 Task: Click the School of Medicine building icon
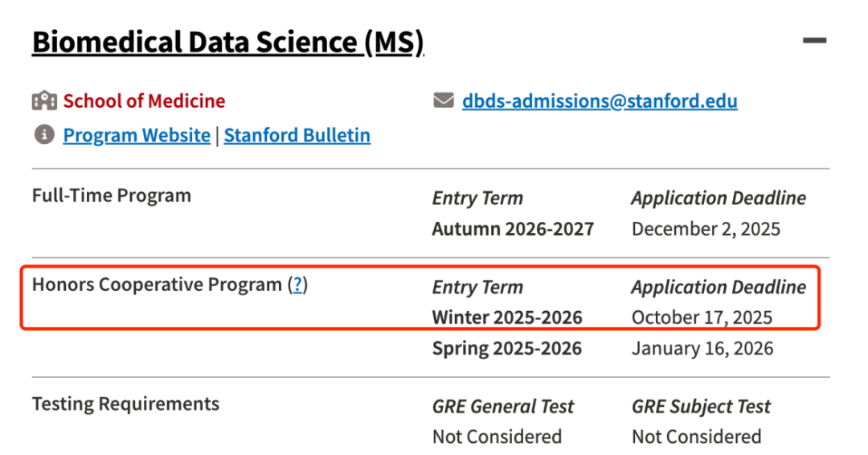(x=44, y=101)
